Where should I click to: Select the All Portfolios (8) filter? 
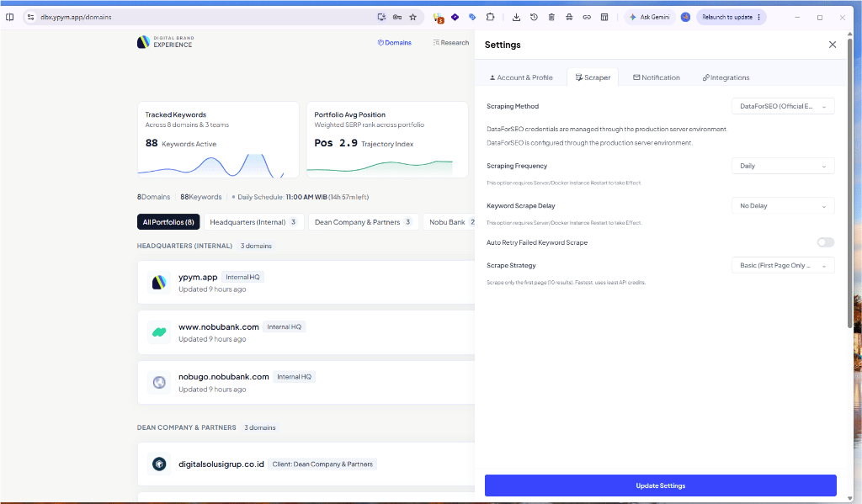pos(168,222)
